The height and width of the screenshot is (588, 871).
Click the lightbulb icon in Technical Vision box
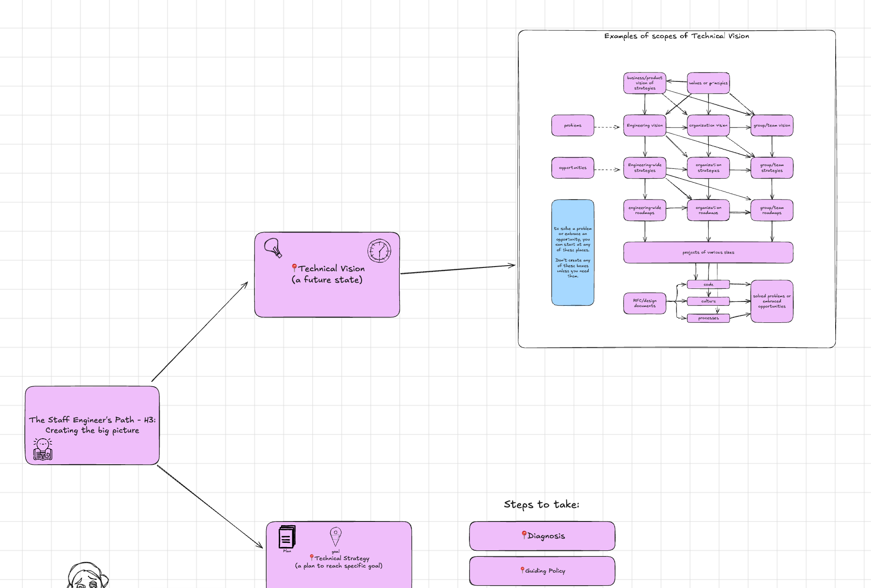[x=273, y=247]
